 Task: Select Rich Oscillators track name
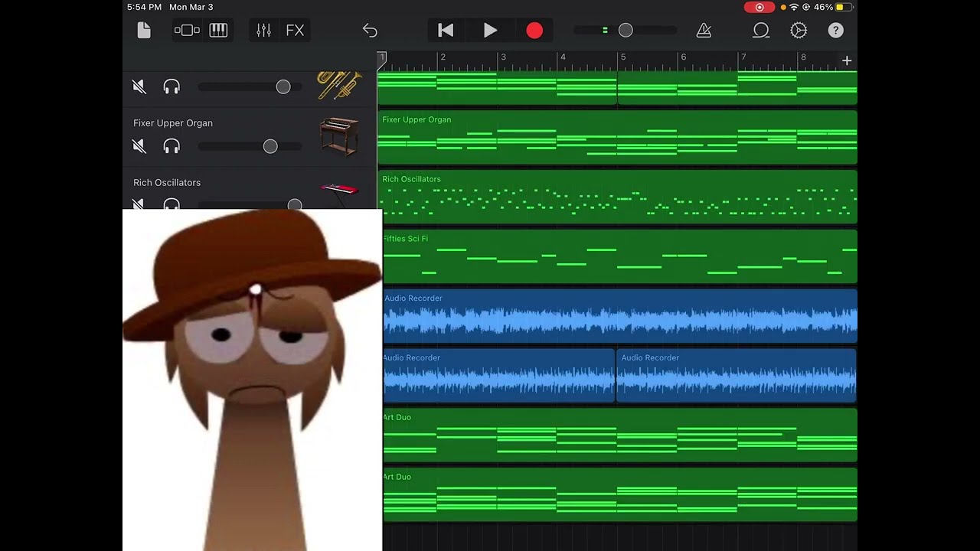click(167, 182)
